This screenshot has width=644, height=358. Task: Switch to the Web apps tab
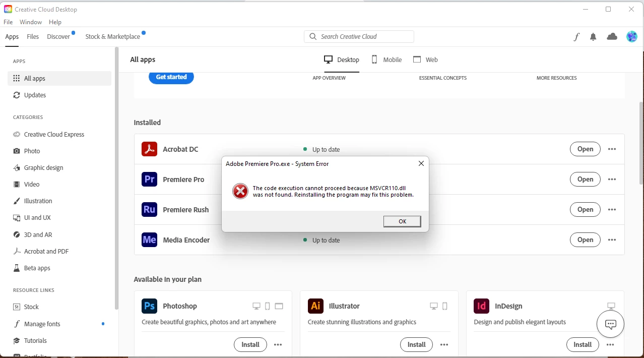425,59
